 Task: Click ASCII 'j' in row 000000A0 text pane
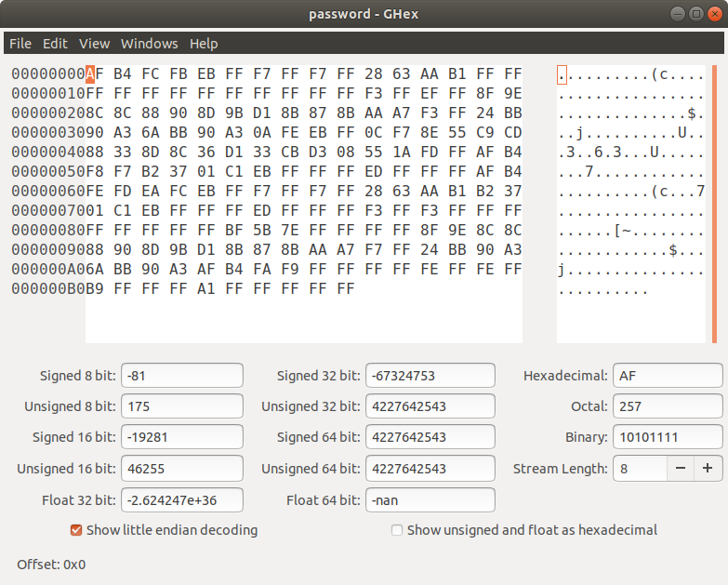point(562,269)
